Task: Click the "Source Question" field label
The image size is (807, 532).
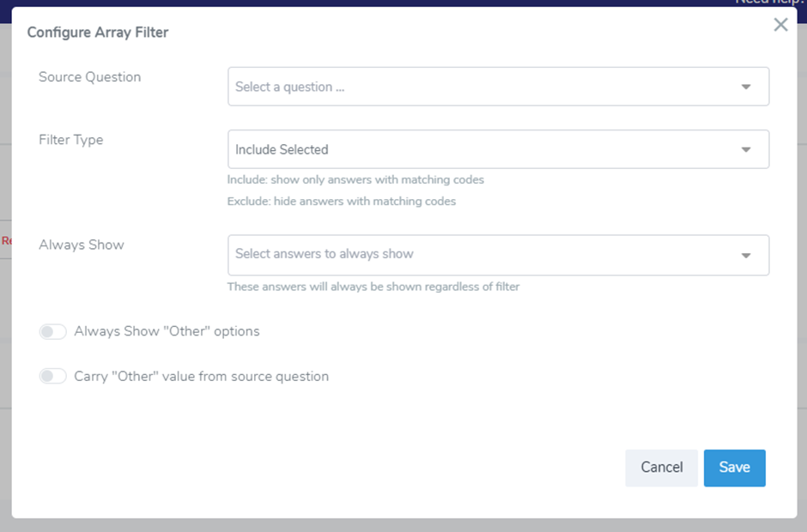Action: point(89,77)
